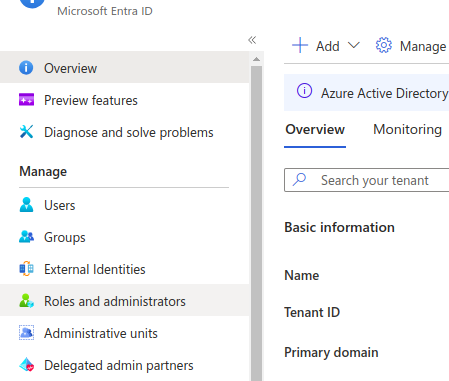Click the sidebar vertical scrollbar thumb
449x381 pixels.
coord(256,223)
